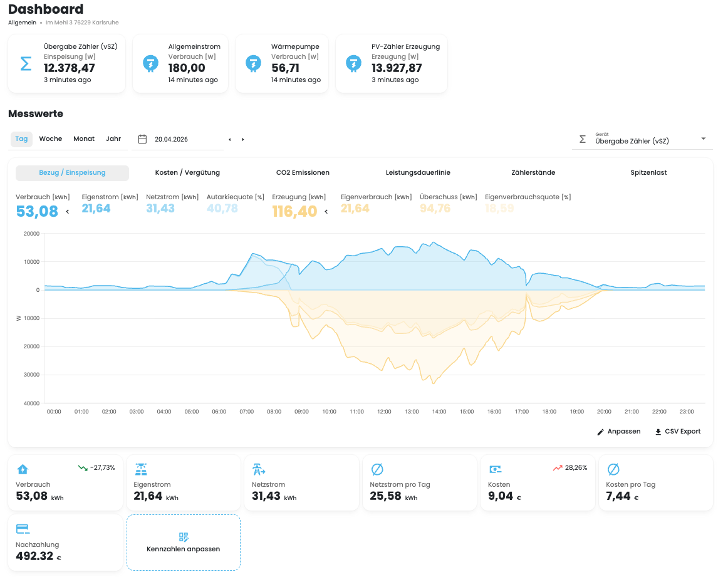The height and width of the screenshot is (577, 728).
Task: Click the CSV Export button
Action: point(678,432)
